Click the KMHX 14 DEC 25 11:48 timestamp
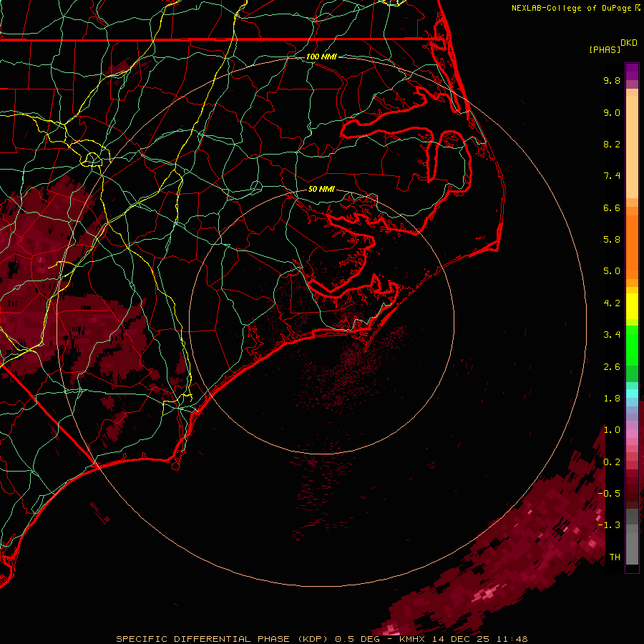Viewport: 644px width, 644px height. coord(463,639)
